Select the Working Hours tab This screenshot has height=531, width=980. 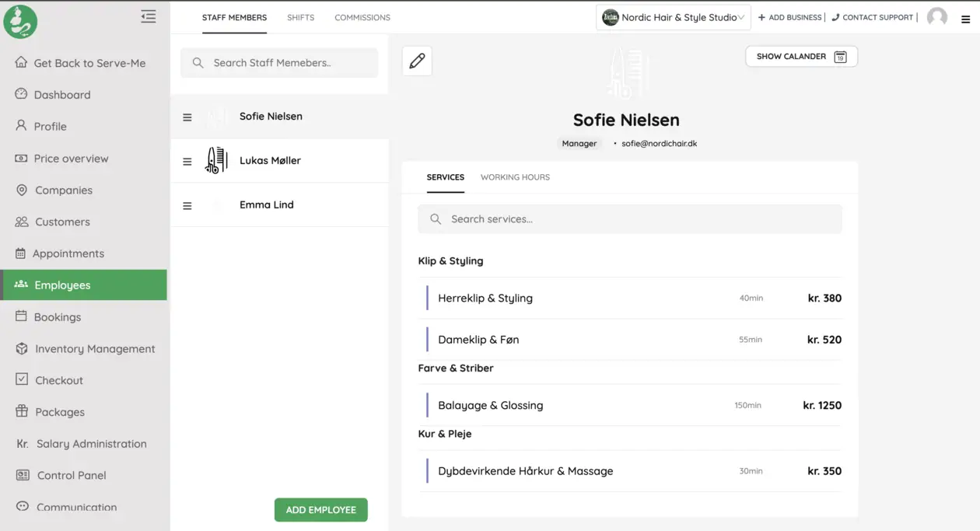pyautogui.click(x=515, y=177)
